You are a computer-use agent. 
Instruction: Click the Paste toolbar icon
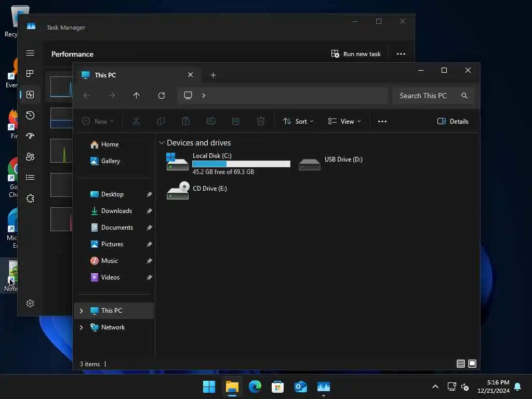coord(186,121)
